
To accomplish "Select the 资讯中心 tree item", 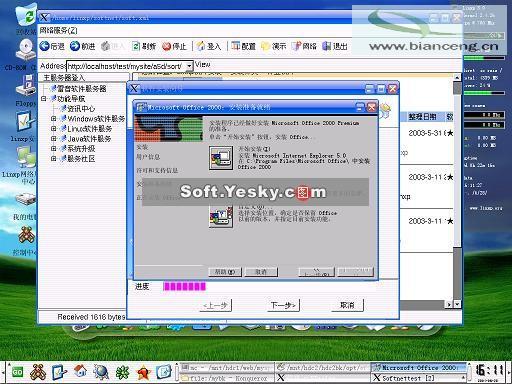I will [81, 109].
